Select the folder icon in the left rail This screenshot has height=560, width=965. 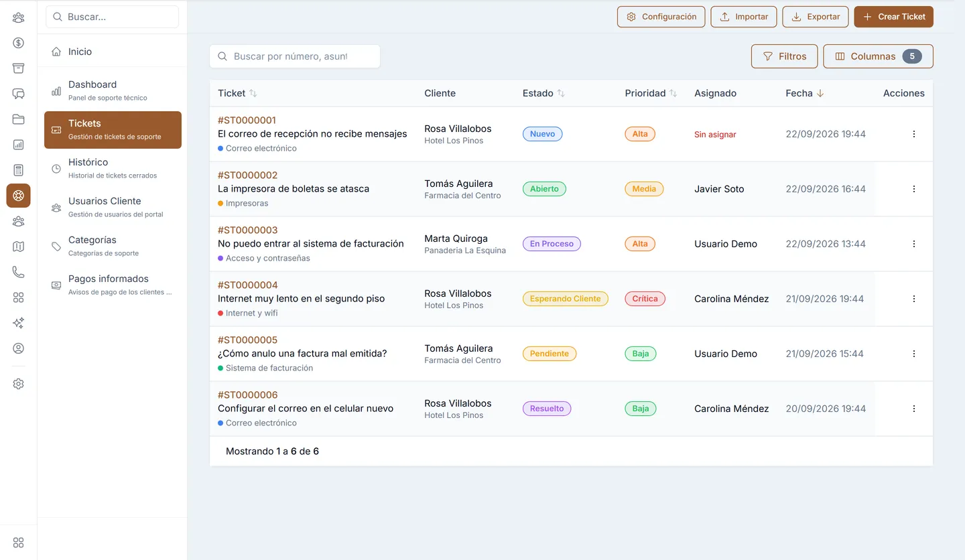click(18, 119)
